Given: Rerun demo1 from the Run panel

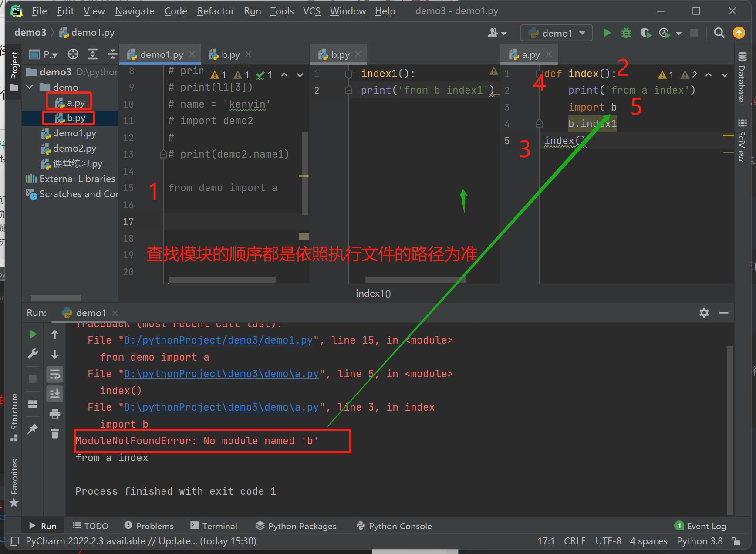Looking at the screenshot, I should (x=33, y=334).
